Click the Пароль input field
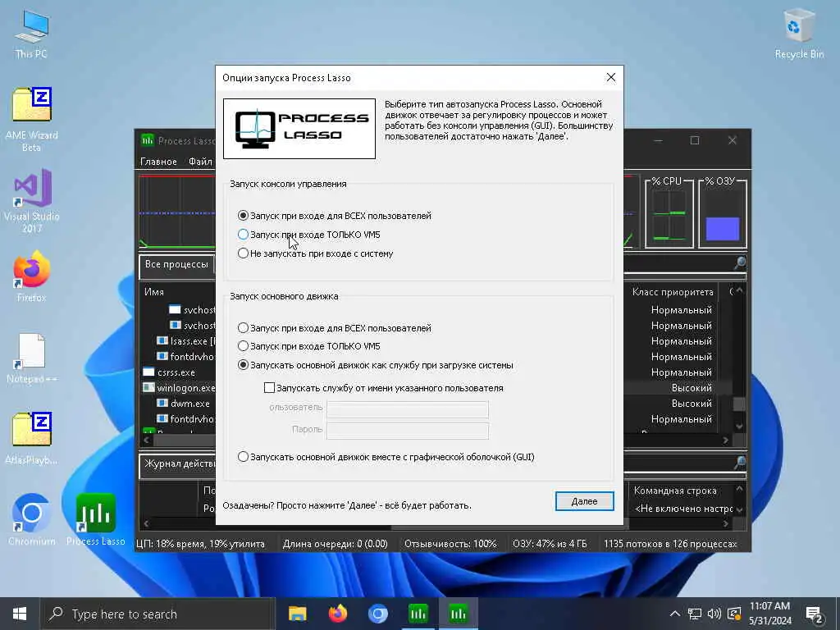Screen dimensions: 840x630 point(407,431)
